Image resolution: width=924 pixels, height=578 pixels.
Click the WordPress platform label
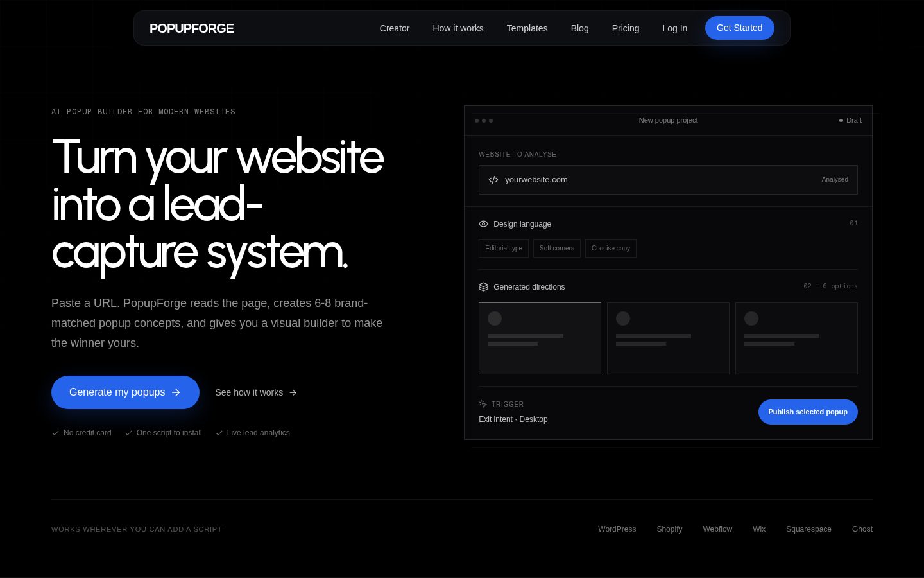[617, 529]
